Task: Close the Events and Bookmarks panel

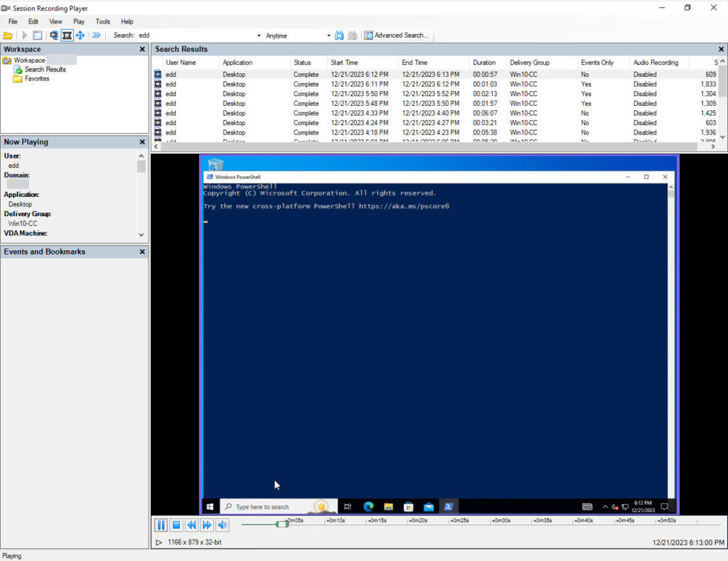Action: pos(142,252)
